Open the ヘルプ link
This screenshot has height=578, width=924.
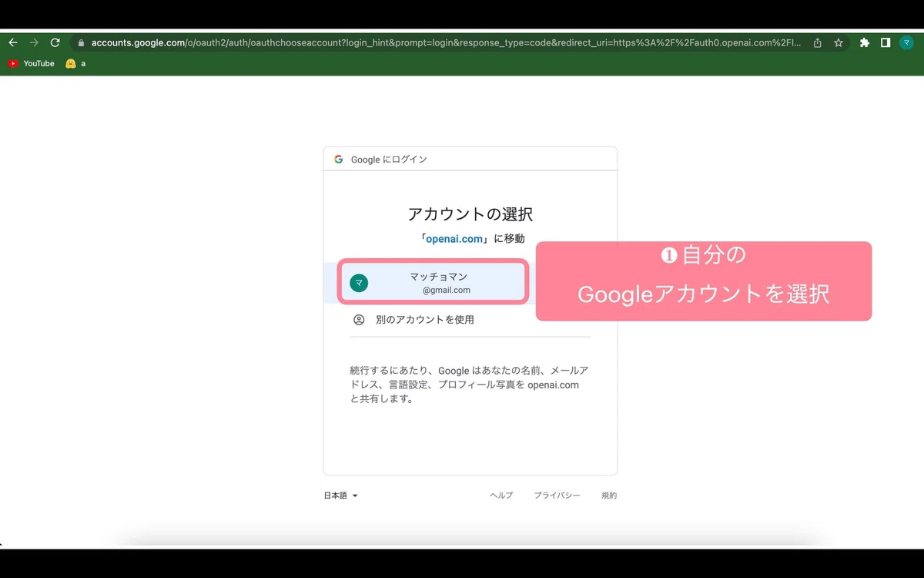pos(501,496)
